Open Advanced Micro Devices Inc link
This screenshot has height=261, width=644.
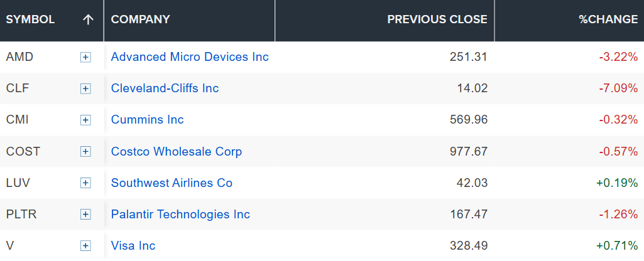coord(190,57)
